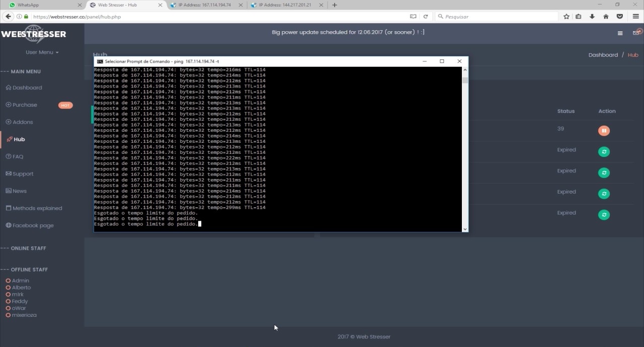Click the Action column header
The height and width of the screenshot is (347, 644).
(607, 111)
